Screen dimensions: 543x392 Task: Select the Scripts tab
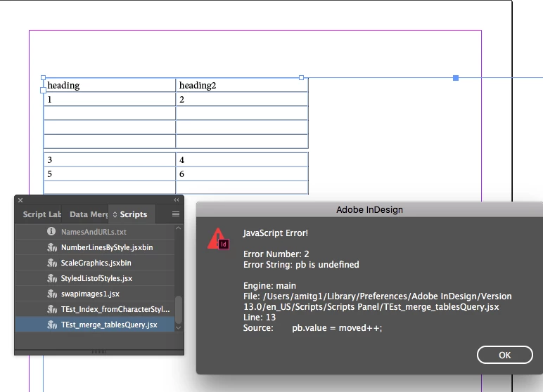click(x=133, y=214)
